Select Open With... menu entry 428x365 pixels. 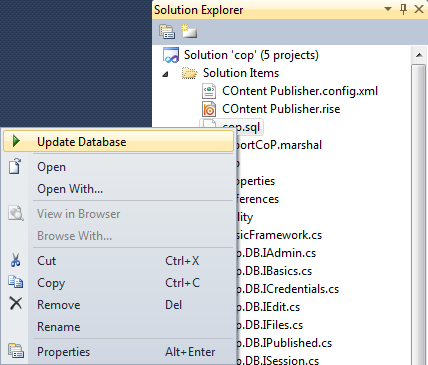pyautogui.click(x=118, y=189)
